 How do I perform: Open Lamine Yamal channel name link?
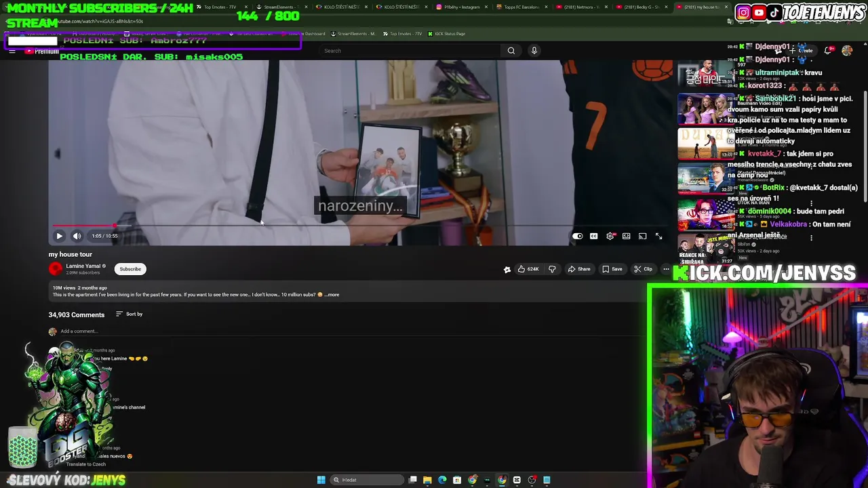(x=83, y=266)
